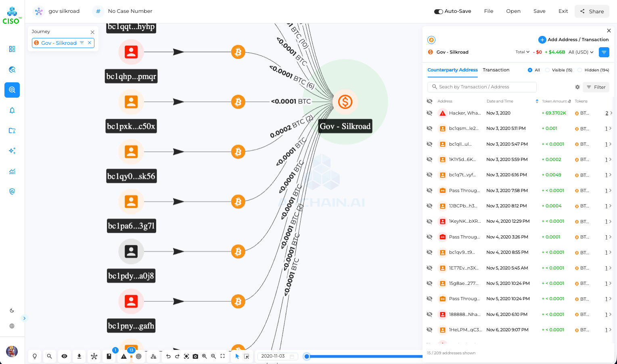This screenshot has height=364, width=617.
Task: Open the language globe icon
Action: pos(12,326)
